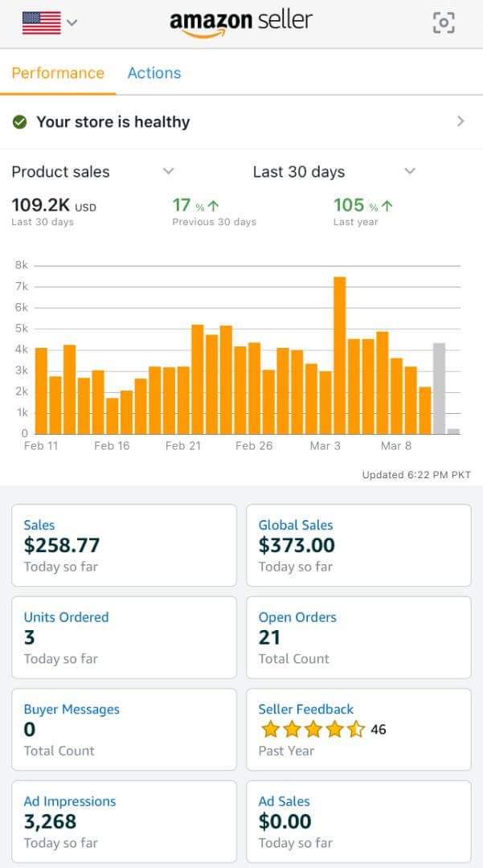The image size is (483, 868).
Task: Tap the Seller Feedback star rating
Action: pyautogui.click(x=313, y=730)
